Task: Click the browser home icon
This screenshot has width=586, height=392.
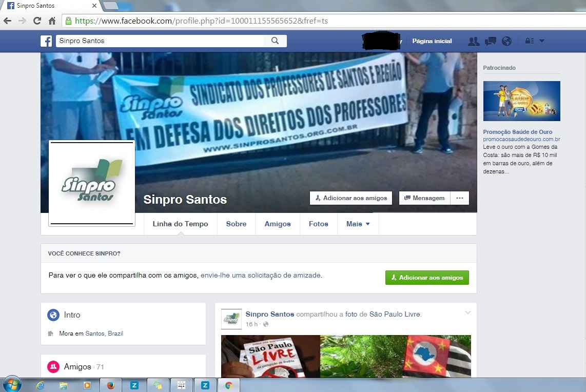Action: coord(52,21)
